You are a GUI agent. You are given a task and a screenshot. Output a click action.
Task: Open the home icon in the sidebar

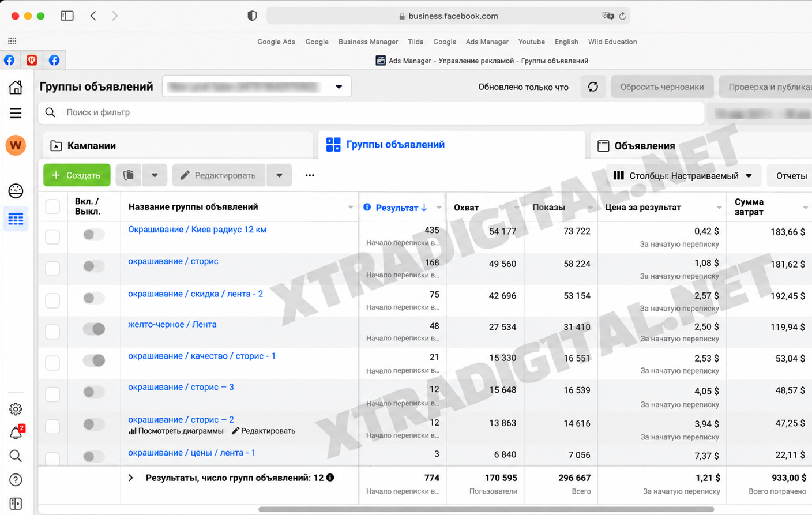16,87
